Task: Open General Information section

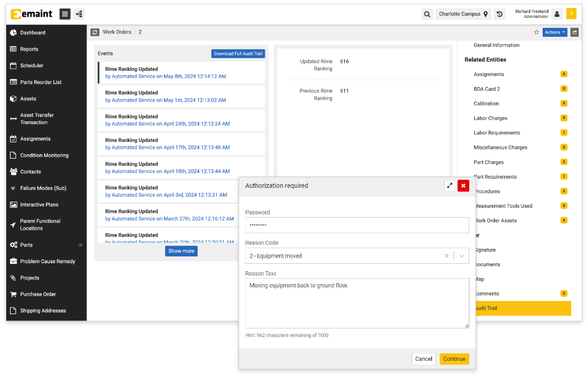Action: (x=497, y=45)
